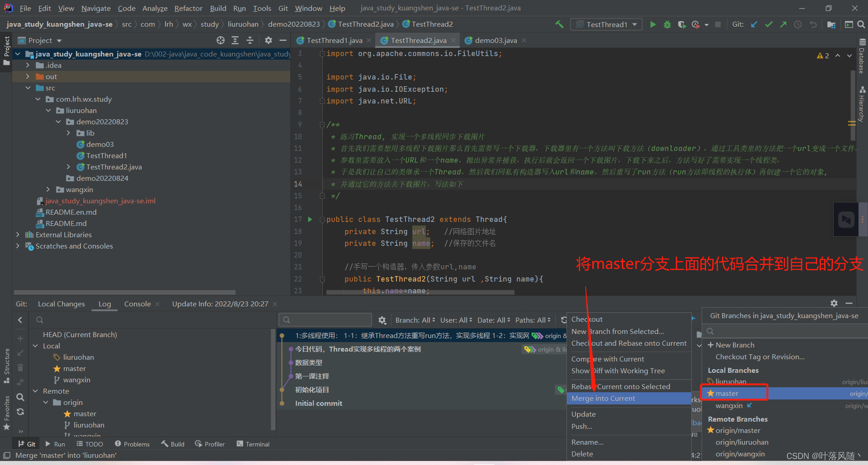Select Initial commit in log
This screenshot has height=465, width=868.
coord(318,403)
